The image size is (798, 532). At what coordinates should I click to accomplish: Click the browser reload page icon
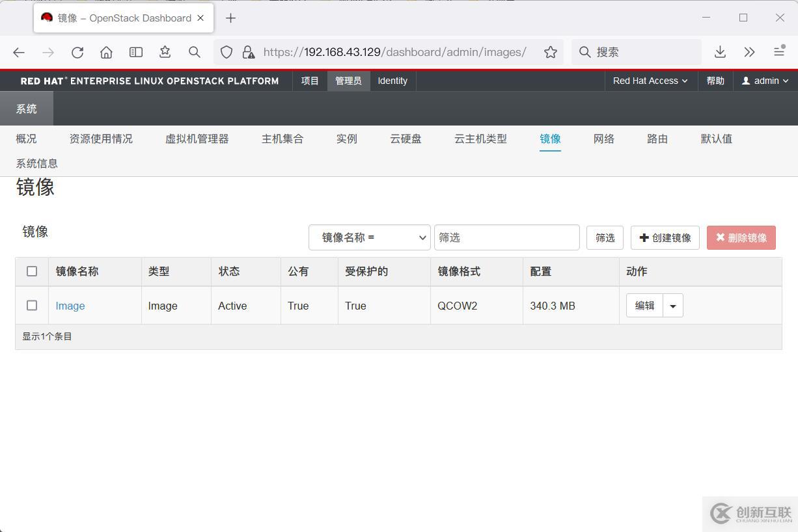77,52
